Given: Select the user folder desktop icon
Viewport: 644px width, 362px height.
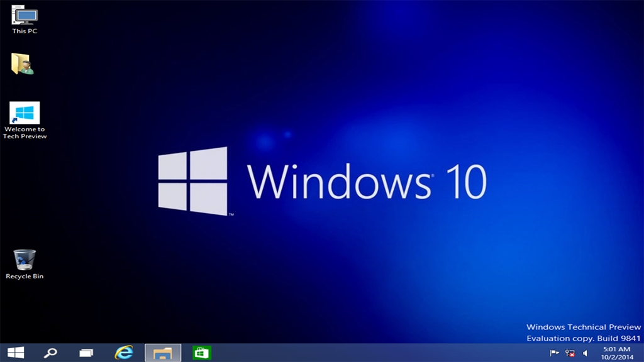Looking at the screenshot, I should [23, 64].
